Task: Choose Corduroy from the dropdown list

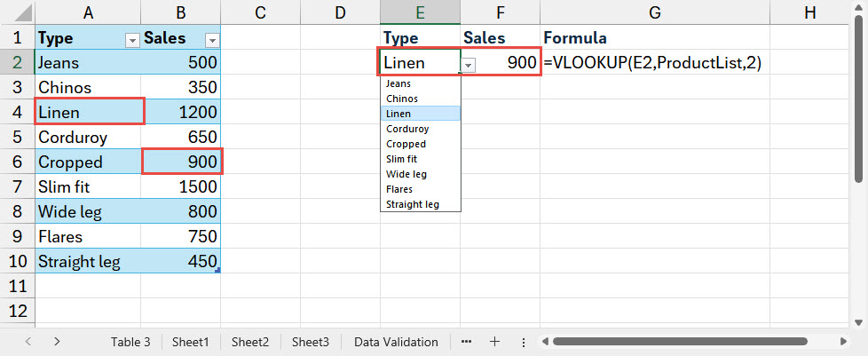Action: (x=406, y=129)
